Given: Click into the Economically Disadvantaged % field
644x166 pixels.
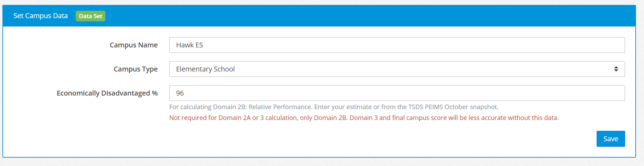Looking at the screenshot, I should [x=396, y=93].
